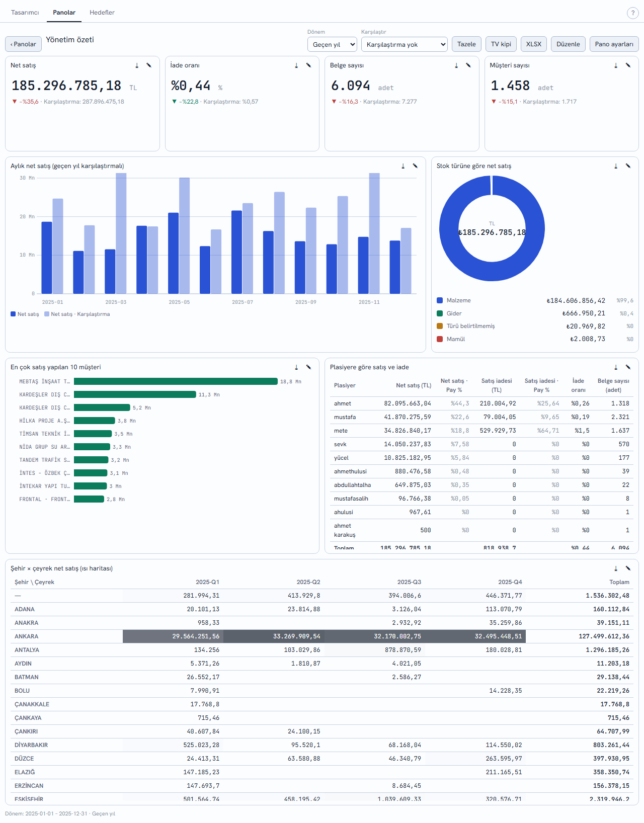
Task: Expand the Karşılaştır dropdown
Action: [405, 44]
